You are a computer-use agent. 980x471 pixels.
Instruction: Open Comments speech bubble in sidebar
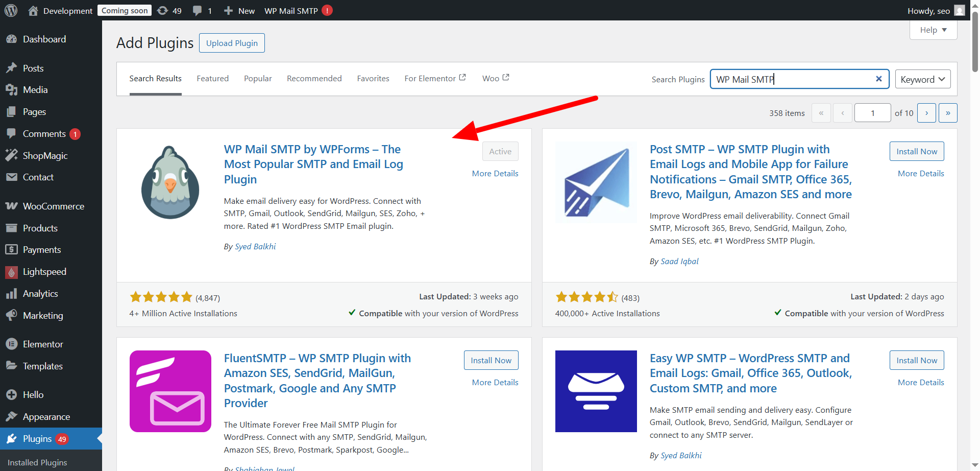[x=12, y=134]
